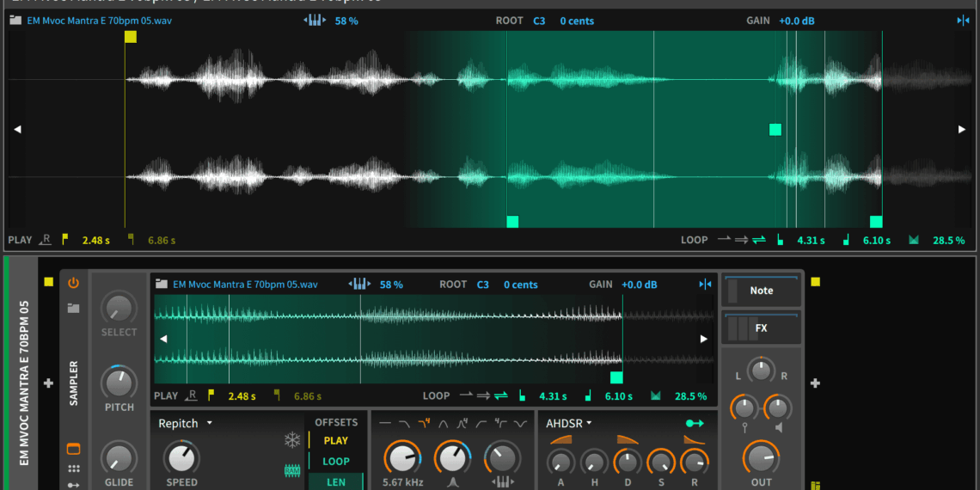The image size is (980, 490).
Task: Click the top-right blue arrows icon in the large editor
Action: click(x=962, y=21)
